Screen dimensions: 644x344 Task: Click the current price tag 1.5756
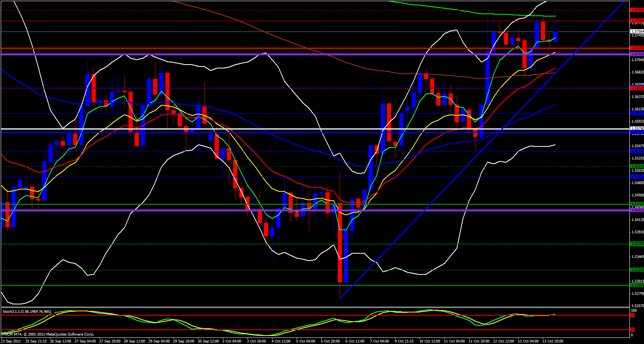(x=637, y=32)
